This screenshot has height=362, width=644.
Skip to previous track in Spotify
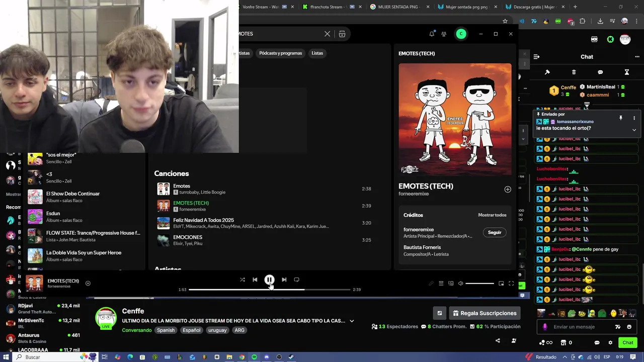[x=255, y=280]
